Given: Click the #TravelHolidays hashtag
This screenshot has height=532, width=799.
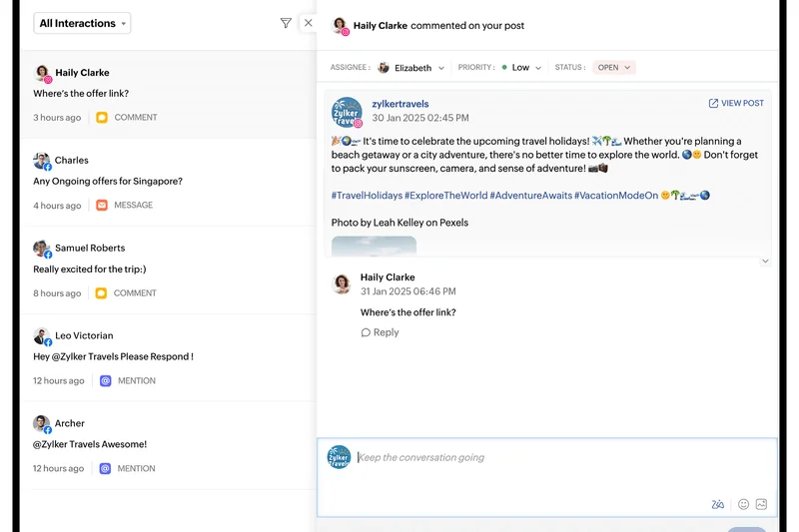Looking at the screenshot, I should 367,196.
